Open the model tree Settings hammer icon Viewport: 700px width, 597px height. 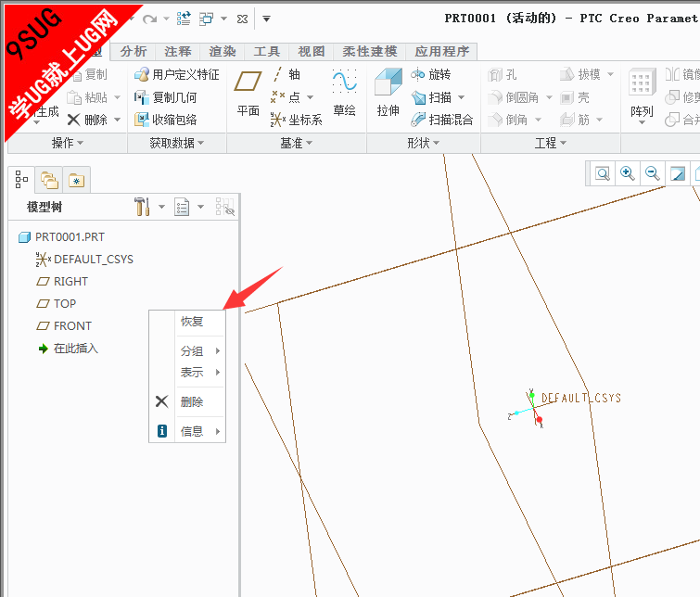[142, 207]
